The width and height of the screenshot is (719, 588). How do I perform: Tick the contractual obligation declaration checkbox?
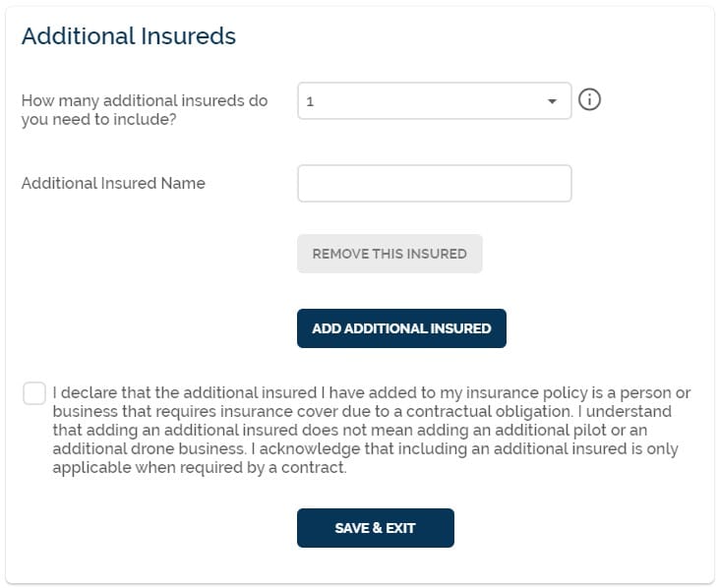[34, 393]
